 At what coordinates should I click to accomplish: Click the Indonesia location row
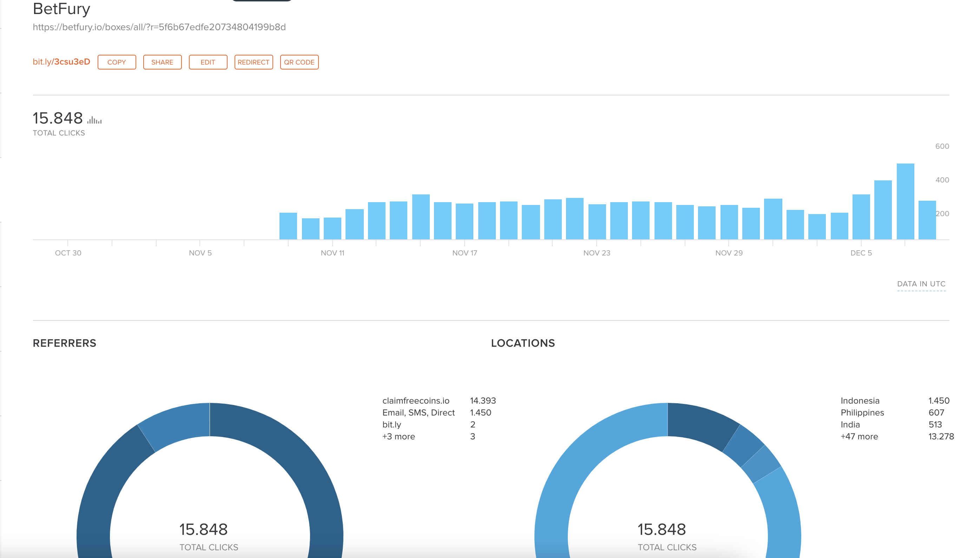895,400
